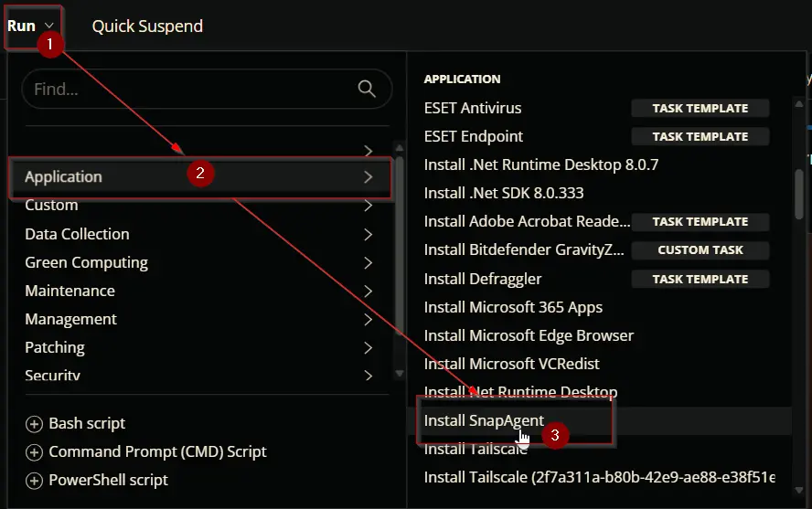The image size is (812, 509).
Task: Select Install Tailscale with GUID suffix
Action: [599, 477]
